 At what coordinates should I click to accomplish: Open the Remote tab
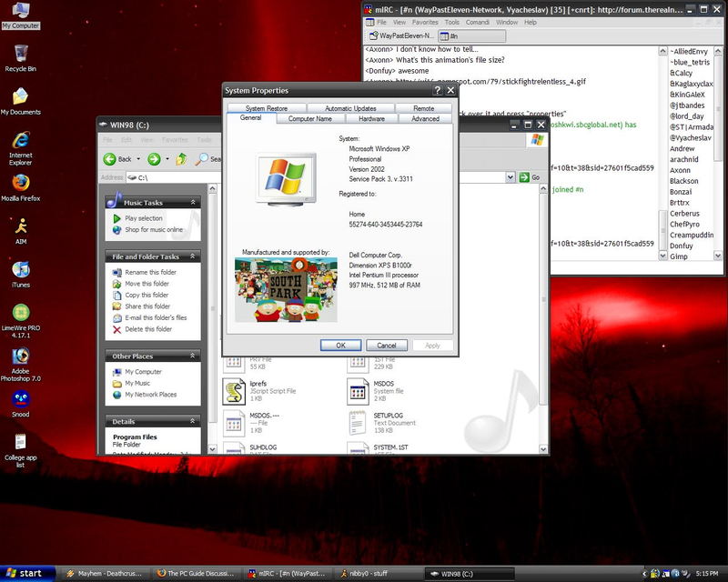pos(423,108)
